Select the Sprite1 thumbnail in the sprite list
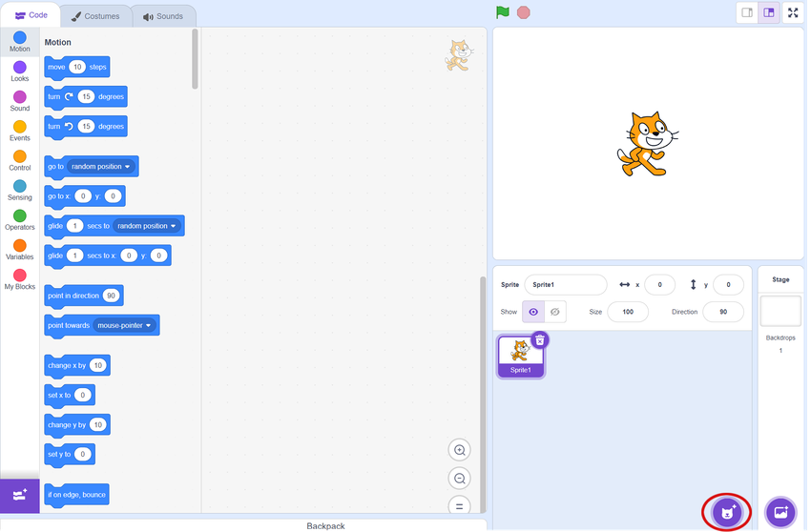The width and height of the screenshot is (811, 532). coord(523,358)
